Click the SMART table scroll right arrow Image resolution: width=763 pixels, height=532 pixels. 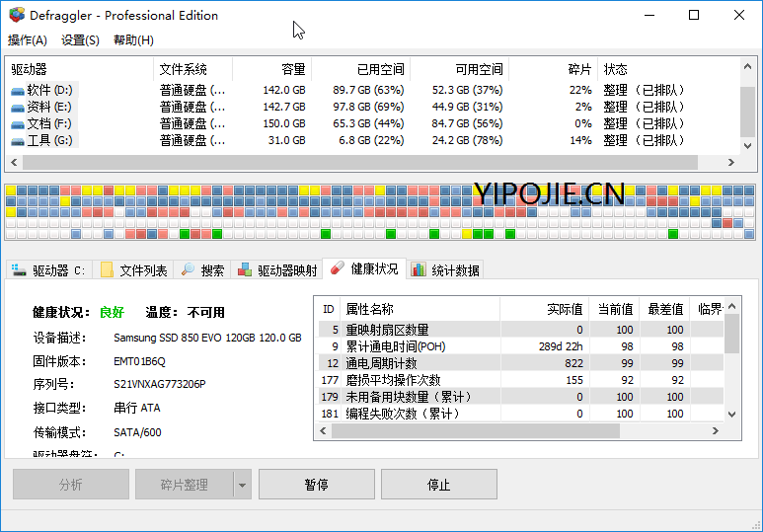coord(715,430)
